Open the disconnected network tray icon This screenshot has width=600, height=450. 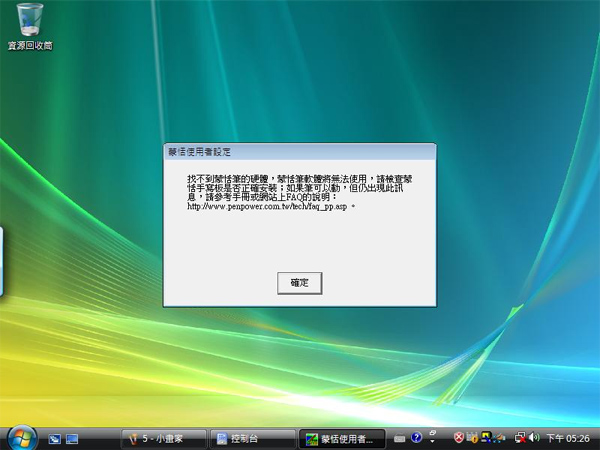(520, 438)
